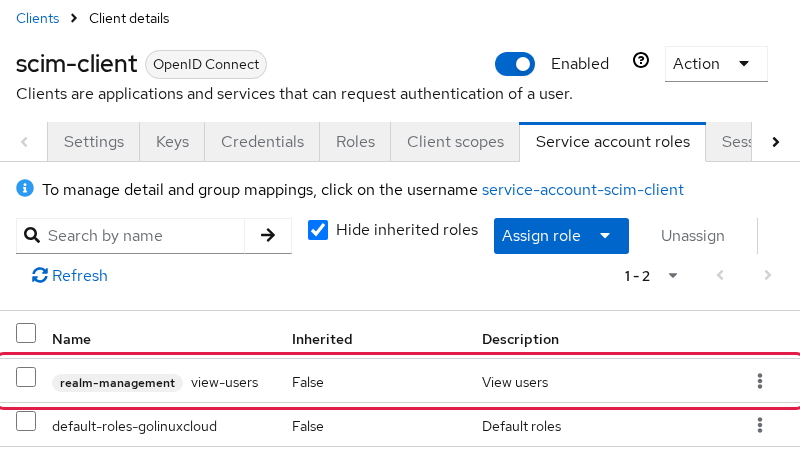Screen dimensions: 800x460
Task: Open service-account-scim-client user link
Action: coord(583,190)
